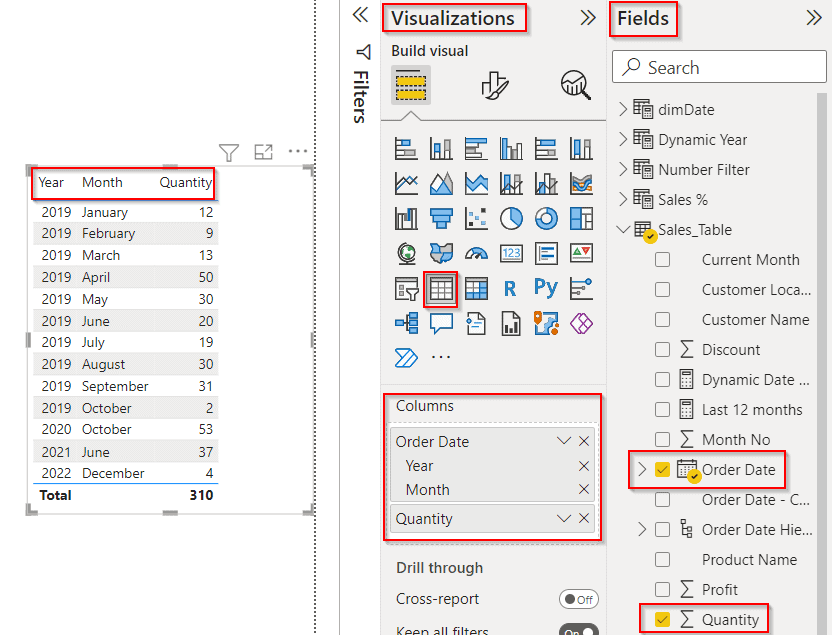Remove Order Date from Columns
The height and width of the screenshot is (635, 832).
pos(584,441)
